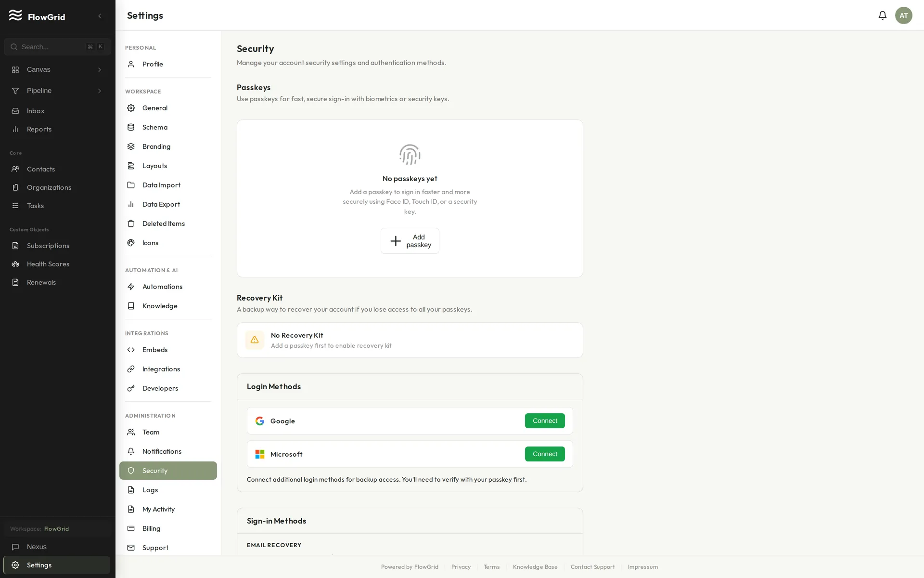The image size is (924, 578).
Task: Click the Data Export chart icon
Action: (x=131, y=204)
